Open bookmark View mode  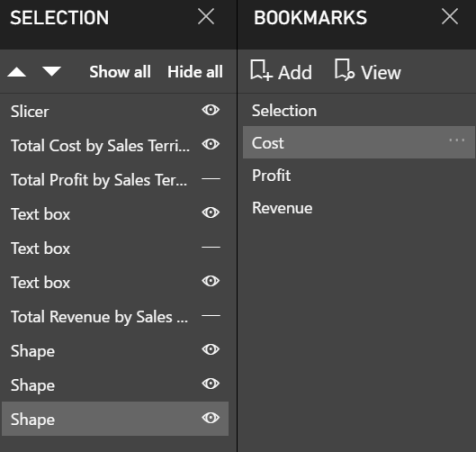(368, 71)
